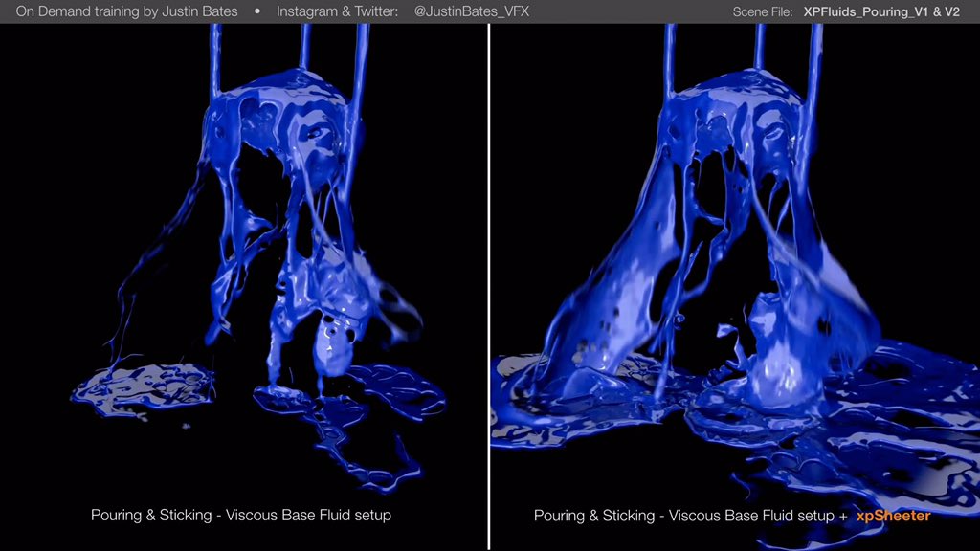Click the "XPFluids_Pouring_V1 & V2" file name

click(881, 11)
